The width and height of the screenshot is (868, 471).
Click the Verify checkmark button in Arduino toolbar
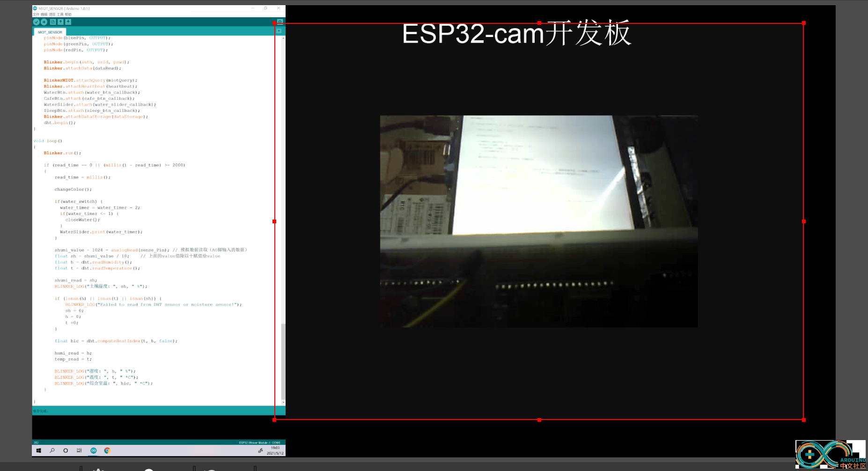click(x=36, y=22)
